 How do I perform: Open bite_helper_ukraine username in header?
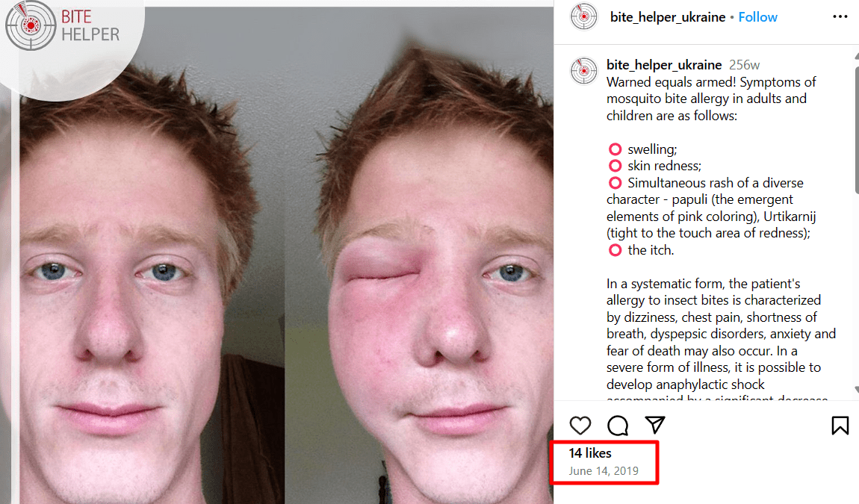[667, 17]
